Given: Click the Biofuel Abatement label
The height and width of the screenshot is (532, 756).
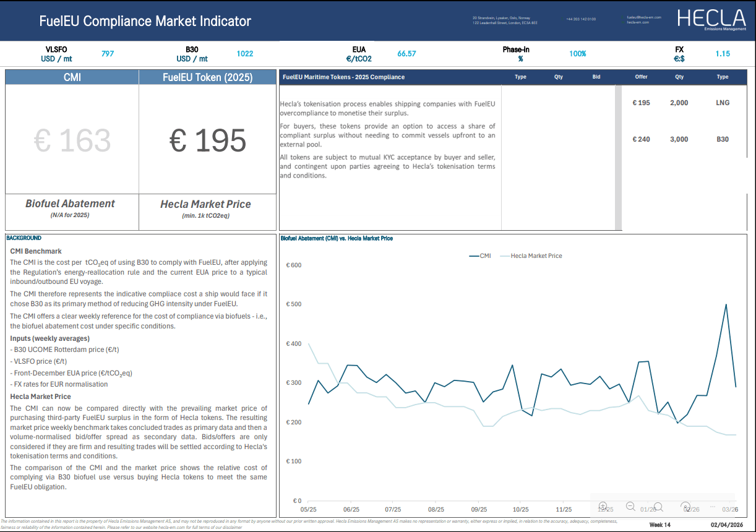Looking at the screenshot, I should [70, 204].
